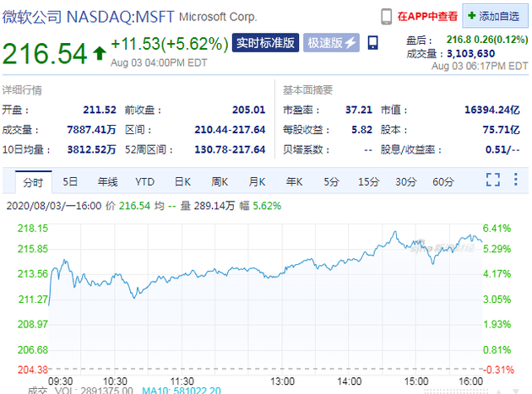Click the -0.31% red axis label
The image size is (532, 394).
click(498, 370)
